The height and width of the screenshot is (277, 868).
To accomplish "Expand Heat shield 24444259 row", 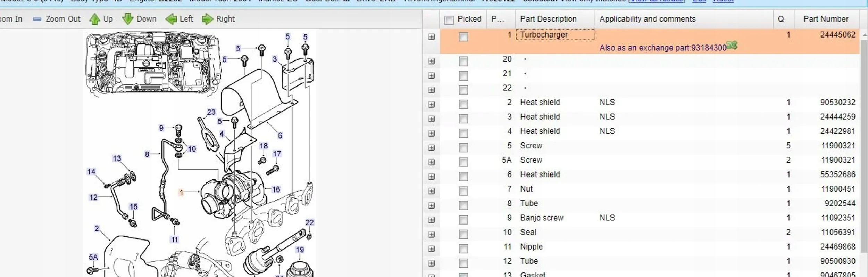I will point(431,119).
